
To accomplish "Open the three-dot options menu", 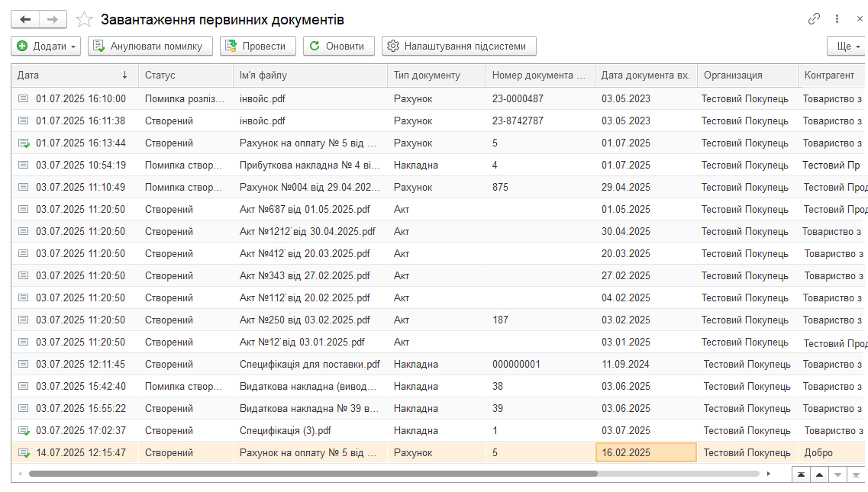I will pos(837,19).
